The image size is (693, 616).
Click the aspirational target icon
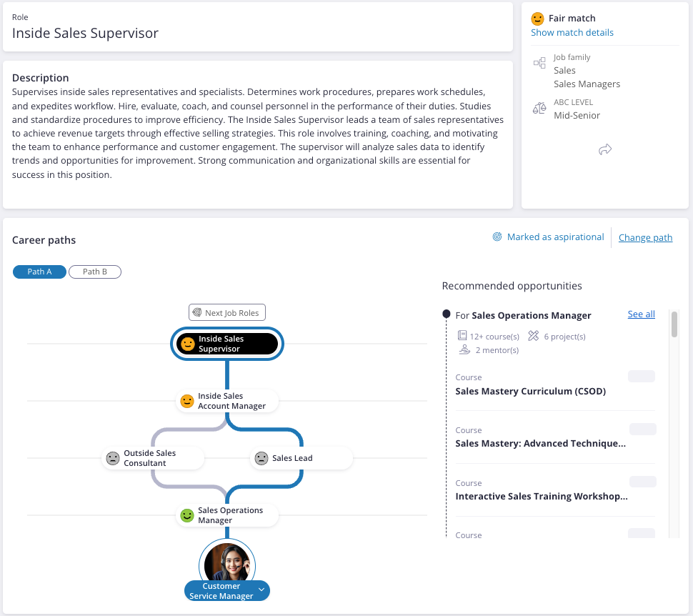click(x=497, y=237)
